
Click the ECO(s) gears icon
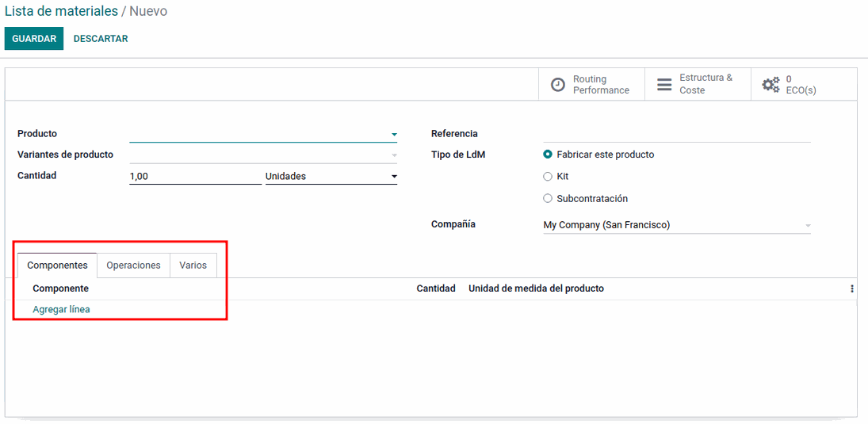click(x=771, y=85)
